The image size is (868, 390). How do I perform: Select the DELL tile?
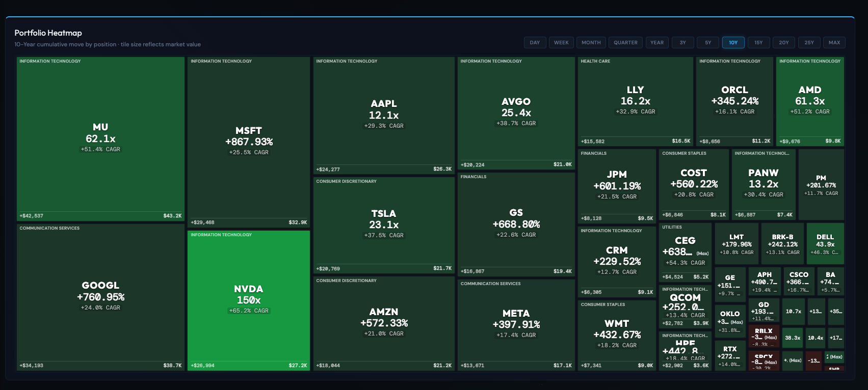(825, 244)
